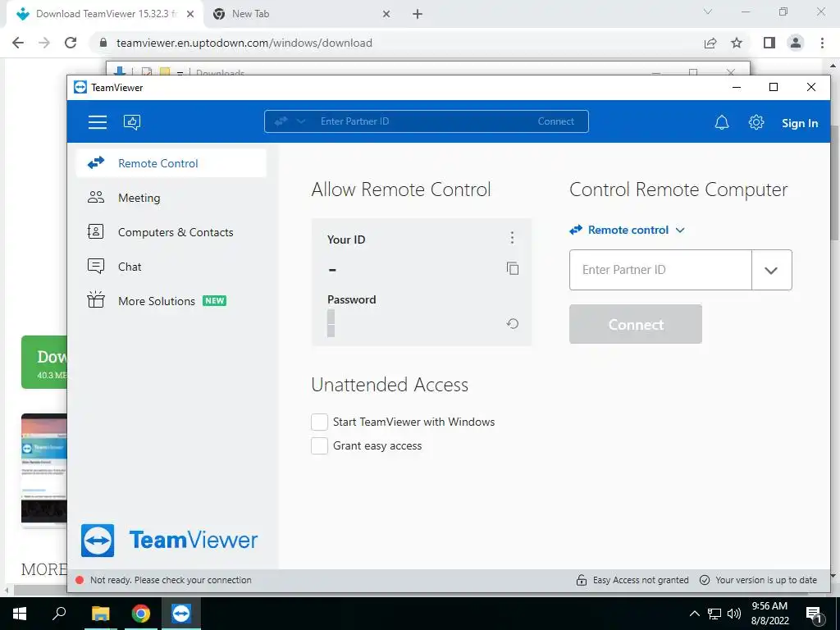Viewport: 840px width, 630px height.
Task: Enable Grant easy access checkbox
Action: (319, 445)
